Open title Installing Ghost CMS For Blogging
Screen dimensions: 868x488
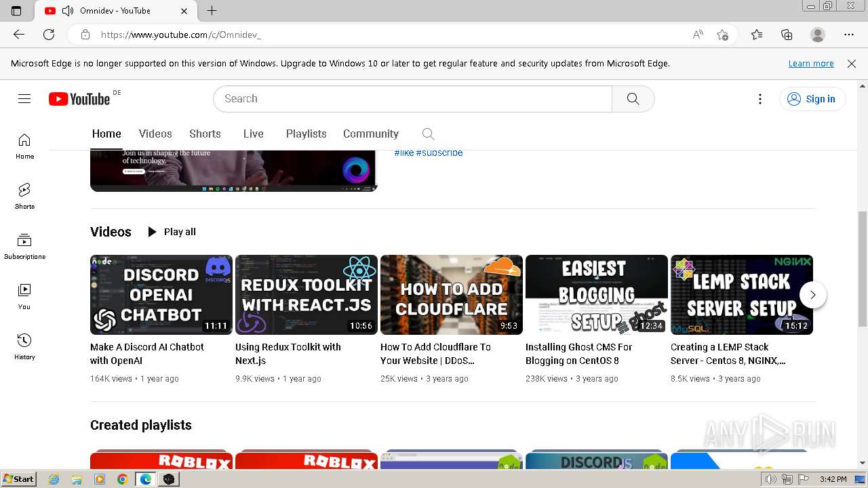click(x=578, y=354)
